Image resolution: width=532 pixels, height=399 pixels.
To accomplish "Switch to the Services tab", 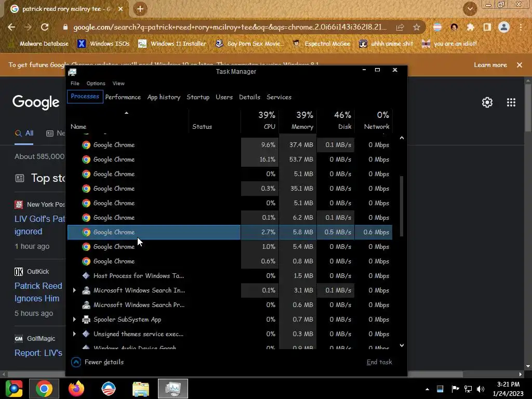I will coord(279,97).
